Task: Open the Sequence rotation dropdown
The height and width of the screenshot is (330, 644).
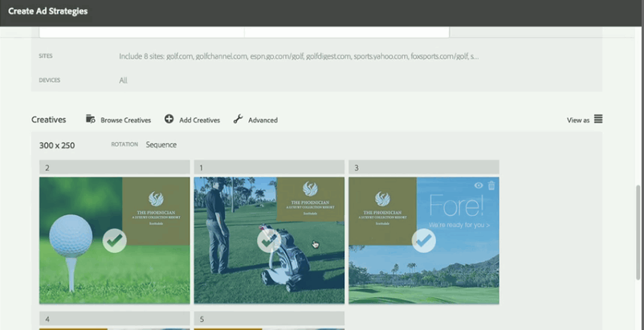Action: coord(161,145)
